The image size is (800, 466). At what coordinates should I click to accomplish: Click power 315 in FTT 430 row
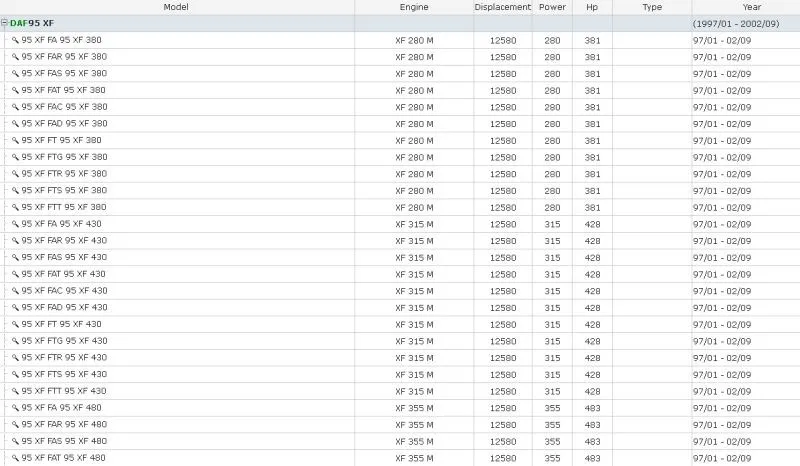pos(552,391)
